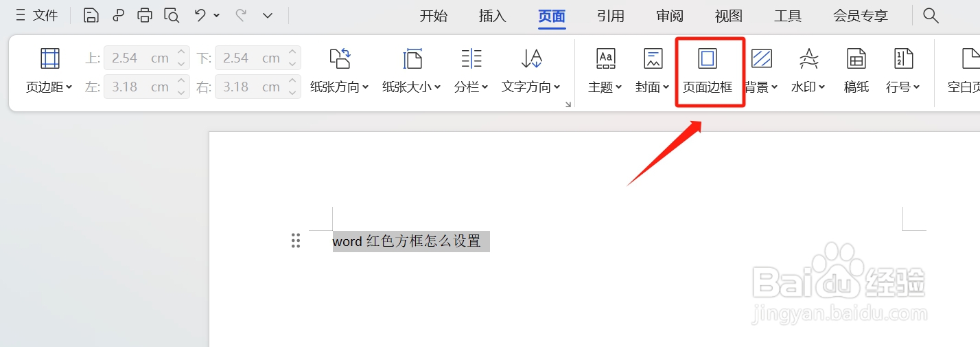Expand the 封面 dropdown

(666, 87)
